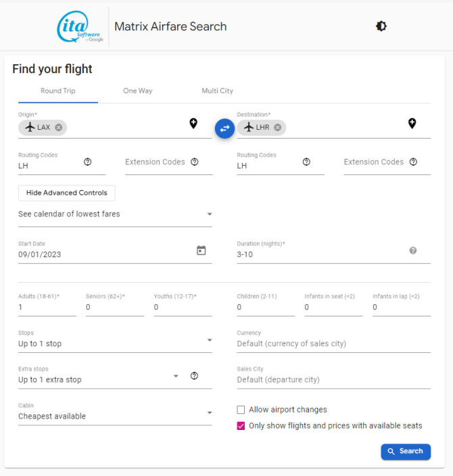
Task: Open the destination nearby airports pin
Action: [x=412, y=124]
